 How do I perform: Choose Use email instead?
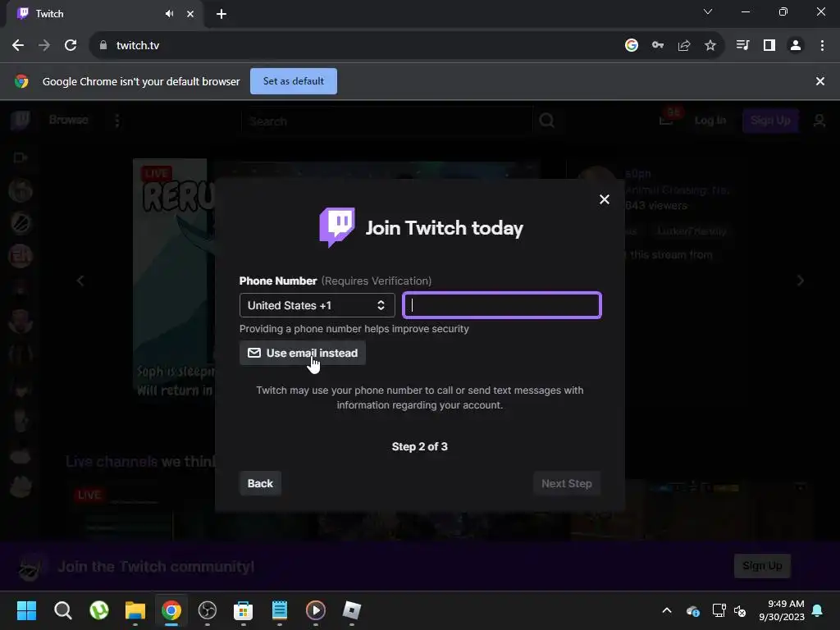click(x=303, y=353)
